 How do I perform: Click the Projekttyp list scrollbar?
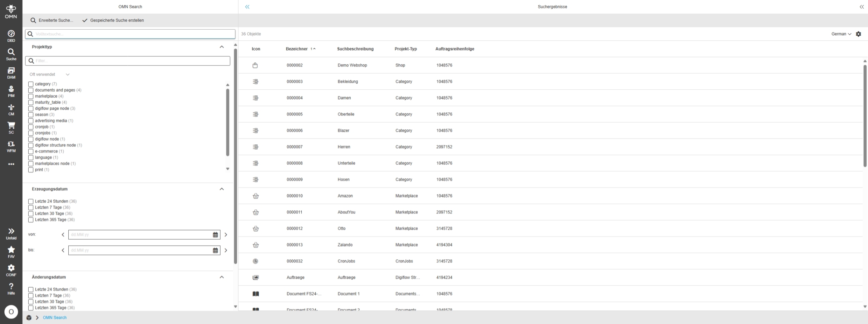228,122
